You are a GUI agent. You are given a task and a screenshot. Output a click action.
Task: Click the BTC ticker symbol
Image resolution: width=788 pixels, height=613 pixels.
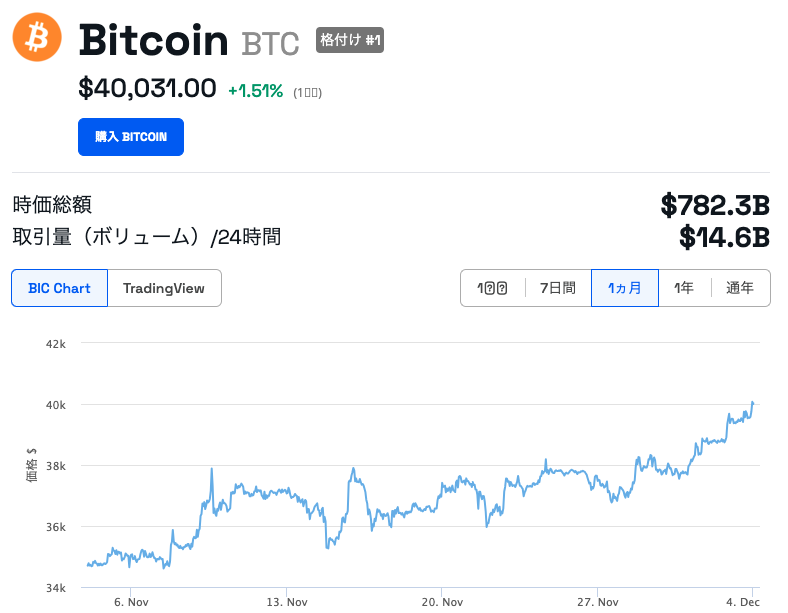pos(270,44)
